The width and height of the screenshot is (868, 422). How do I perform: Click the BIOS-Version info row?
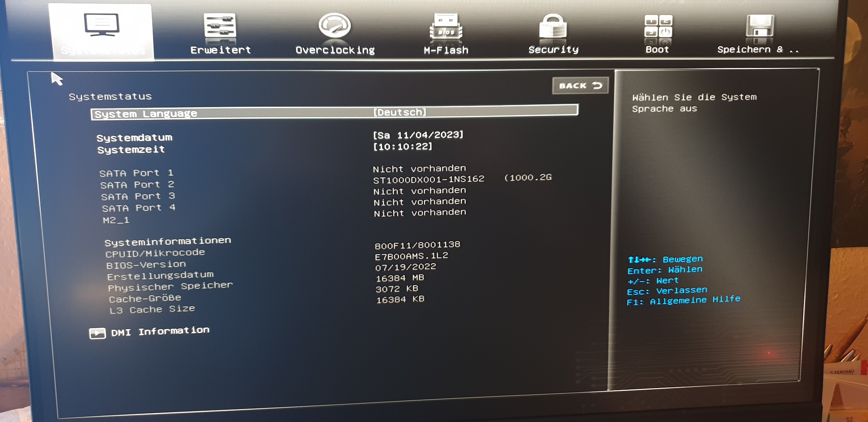(146, 265)
